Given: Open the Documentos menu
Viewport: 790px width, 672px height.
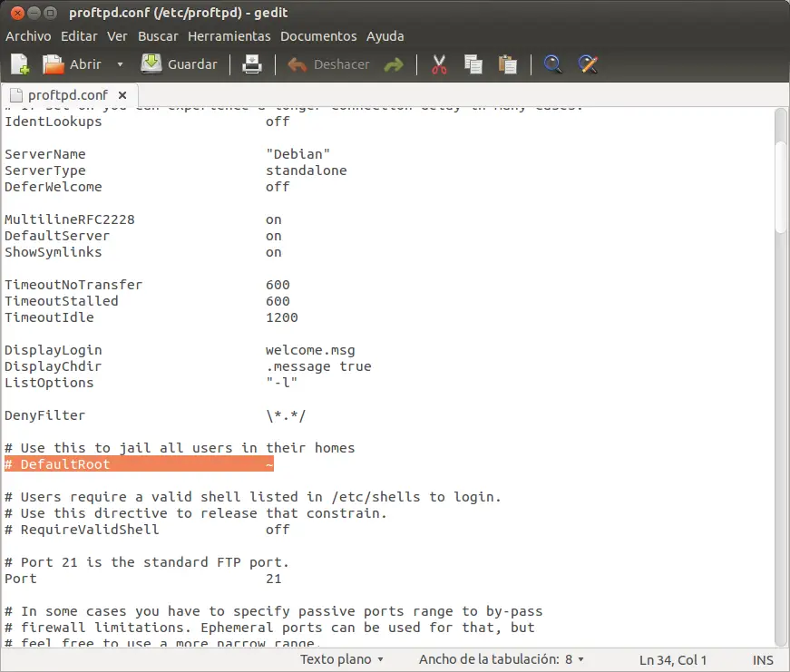Looking at the screenshot, I should [318, 36].
